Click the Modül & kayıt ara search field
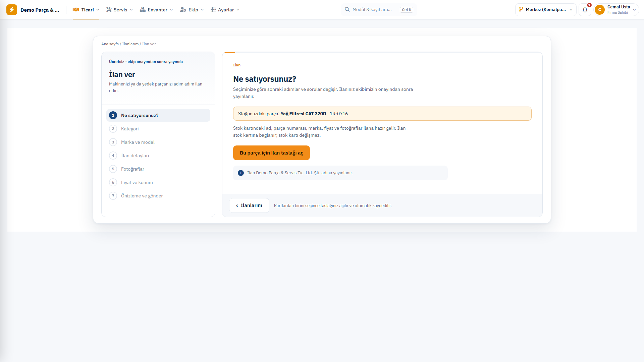Viewport: 644px width, 362px height. click(x=379, y=10)
